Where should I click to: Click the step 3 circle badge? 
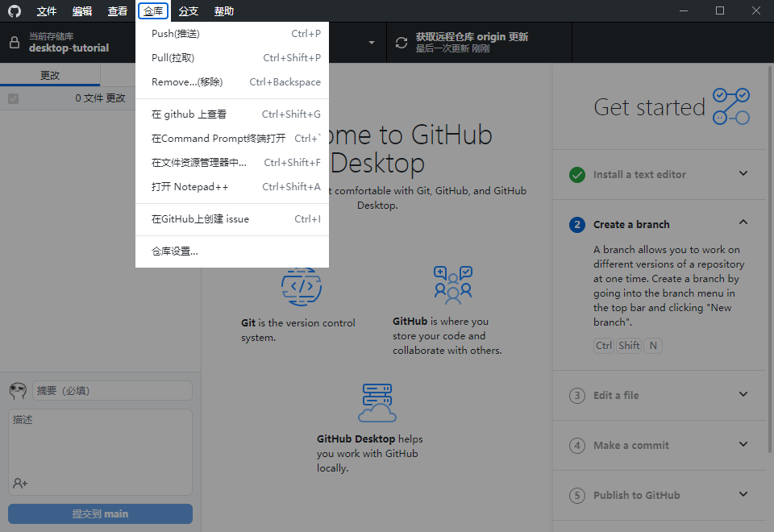[577, 395]
